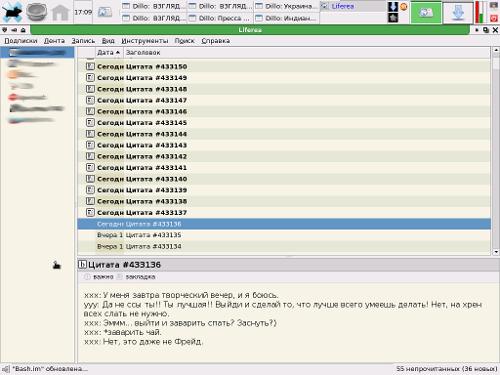Viewport: 500px width, 375px height.
Task: Click the status bar icon next to Bash.im
Action: click(6, 369)
